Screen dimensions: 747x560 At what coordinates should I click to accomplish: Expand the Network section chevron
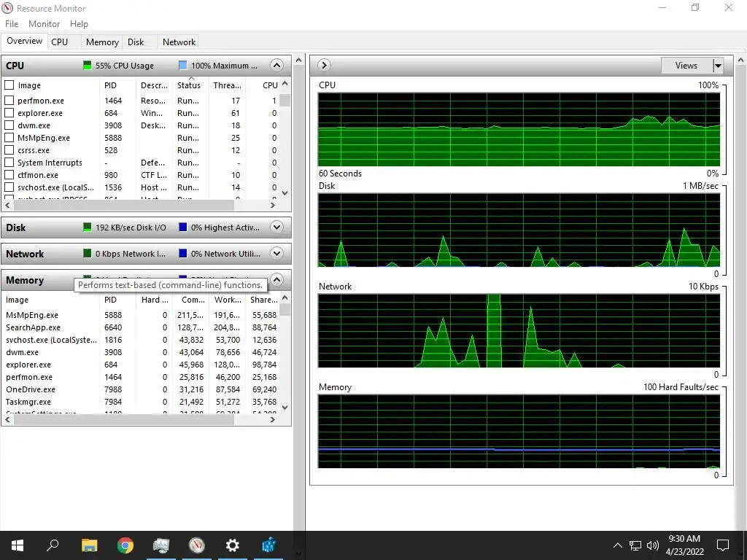(276, 253)
